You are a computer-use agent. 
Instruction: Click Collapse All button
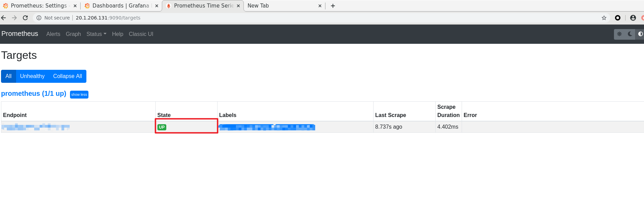coord(68,76)
